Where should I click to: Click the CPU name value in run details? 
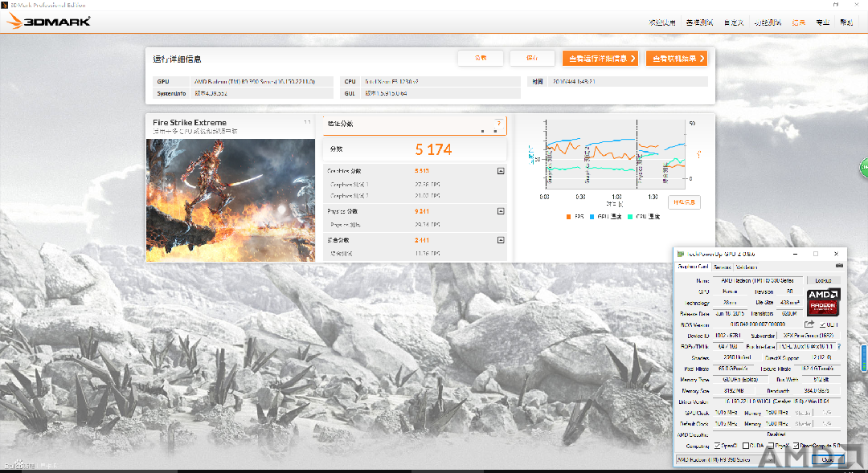(391, 81)
